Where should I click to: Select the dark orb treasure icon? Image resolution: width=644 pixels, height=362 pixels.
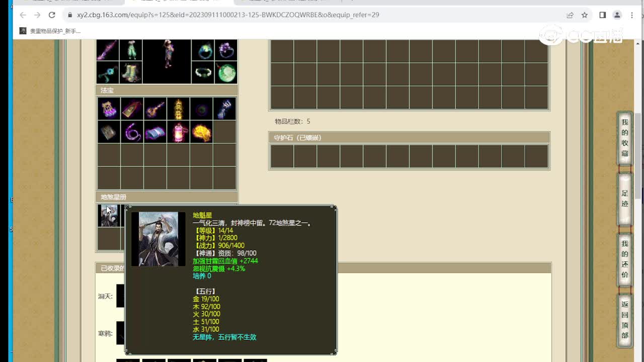click(201, 109)
